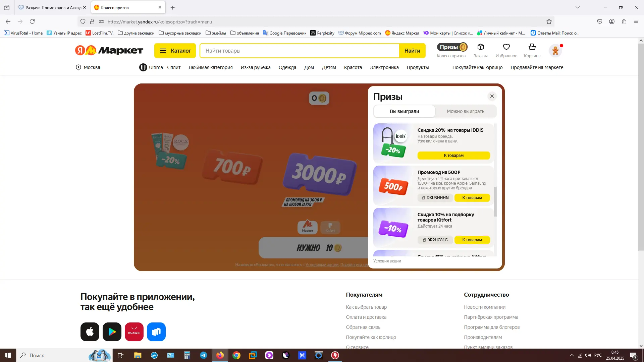Open Firefox account icon
Viewport: 644px width, 362px height.
[612, 21]
